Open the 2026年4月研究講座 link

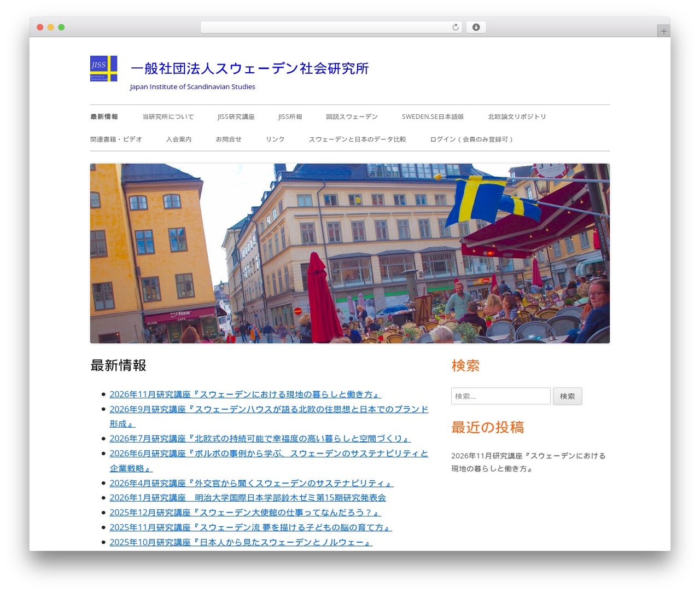coord(251,483)
